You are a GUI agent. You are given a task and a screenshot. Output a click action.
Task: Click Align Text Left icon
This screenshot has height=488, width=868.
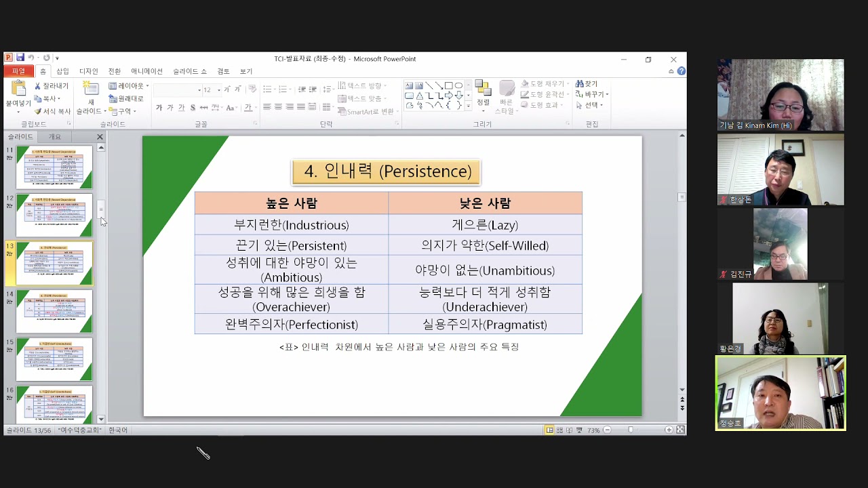pos(267,107)
